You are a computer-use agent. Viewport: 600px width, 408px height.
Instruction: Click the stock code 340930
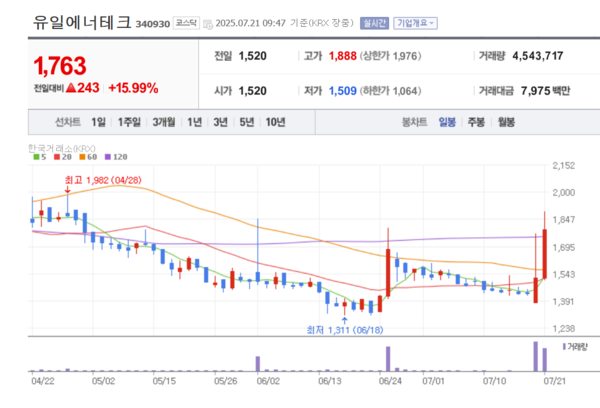click(153, 24)
